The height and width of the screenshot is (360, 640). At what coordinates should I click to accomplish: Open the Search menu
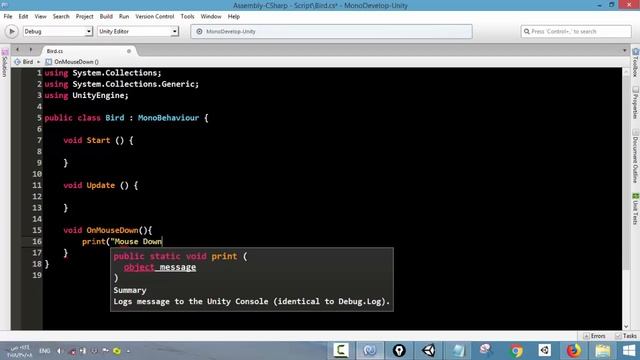point(61,16)
